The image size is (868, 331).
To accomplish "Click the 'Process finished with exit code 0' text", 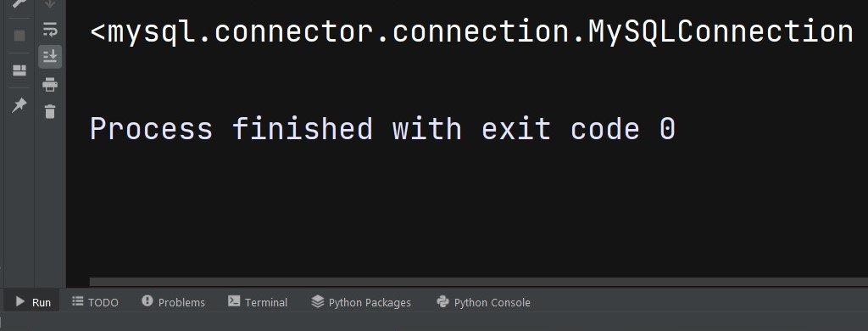I will pos(382,129).
